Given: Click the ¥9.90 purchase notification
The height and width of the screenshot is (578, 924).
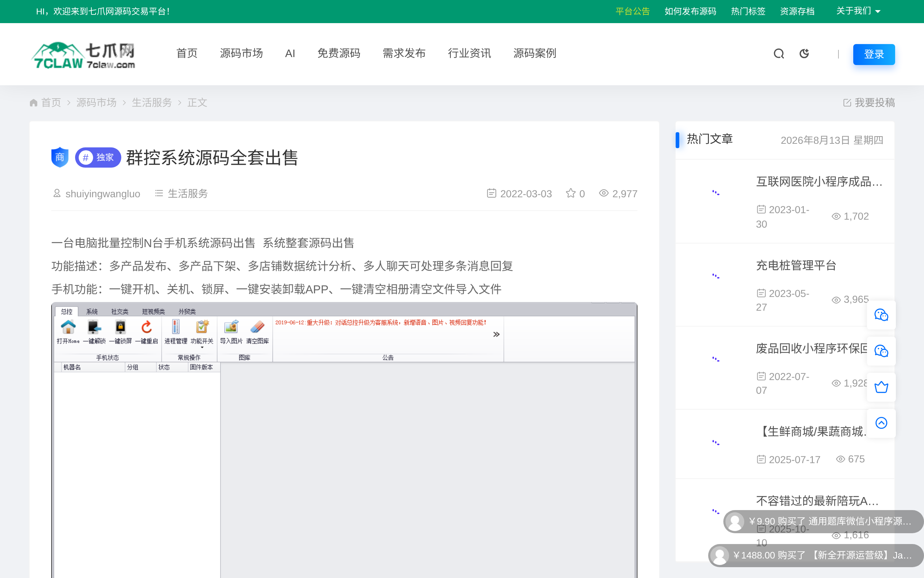Looking at the screenshot, I should pos(823,521).
